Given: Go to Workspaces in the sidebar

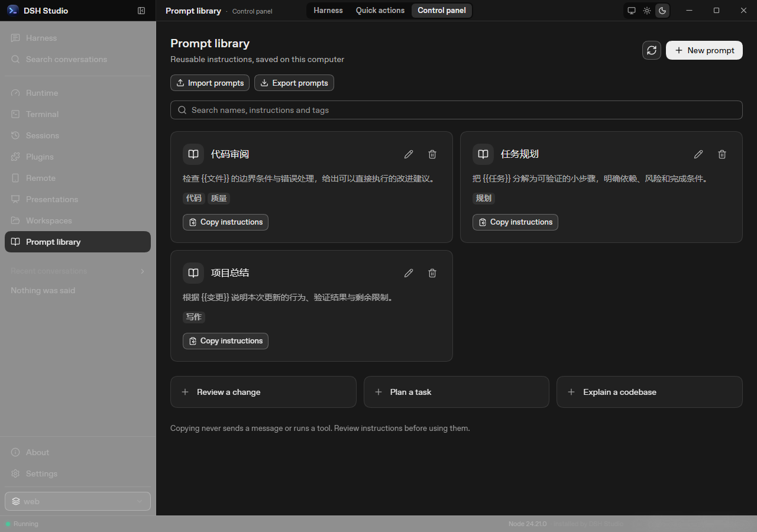Looking at the screenshot, I should 77,220.
